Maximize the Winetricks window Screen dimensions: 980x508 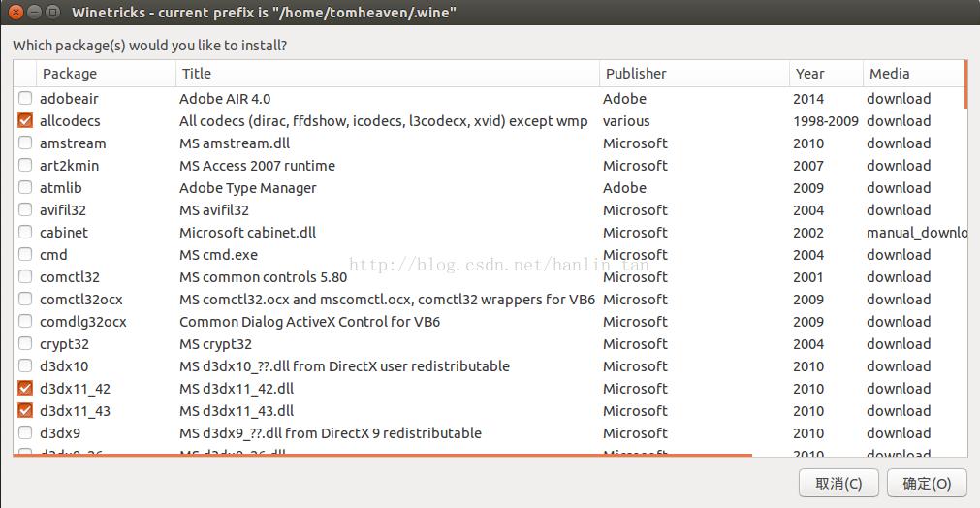53,12
